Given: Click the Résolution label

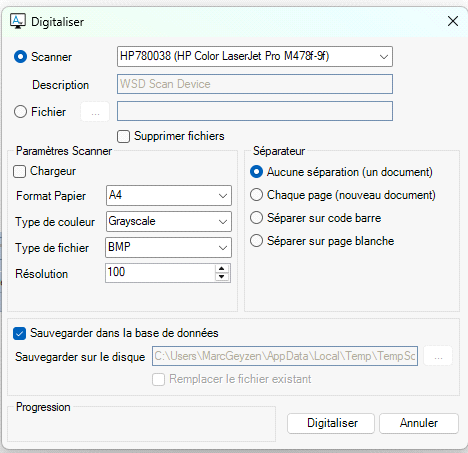Looking at the screenshot, I should coord(42,274).
